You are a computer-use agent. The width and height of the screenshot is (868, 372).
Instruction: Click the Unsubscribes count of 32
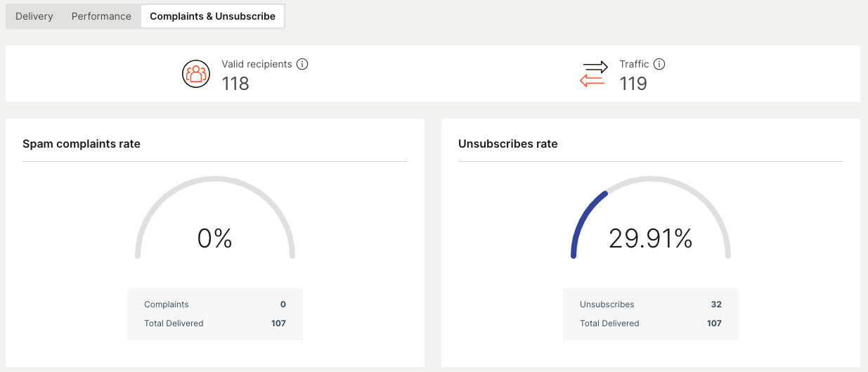pyautogui.click(x=716, y=304)
